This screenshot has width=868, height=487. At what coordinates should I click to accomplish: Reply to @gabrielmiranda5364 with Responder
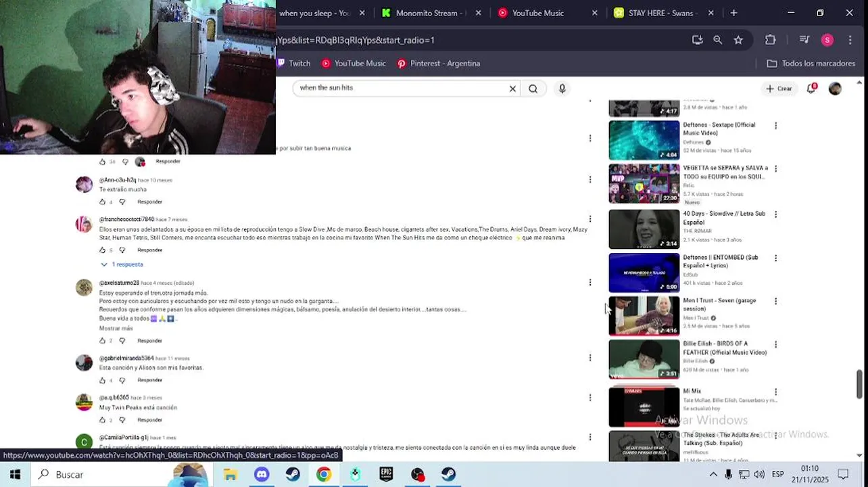[149, 380]
